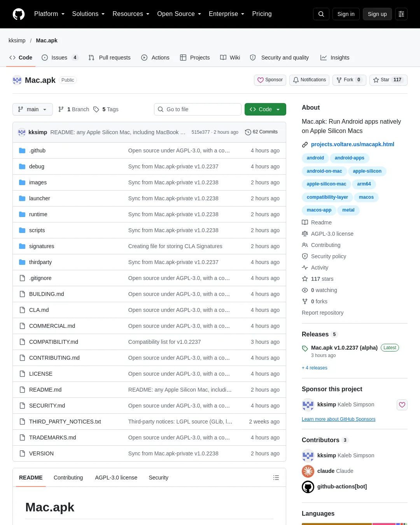
Task: Click the branch icon beside 1 Branch
Action: pyautogui.click(x=61, y=109)
